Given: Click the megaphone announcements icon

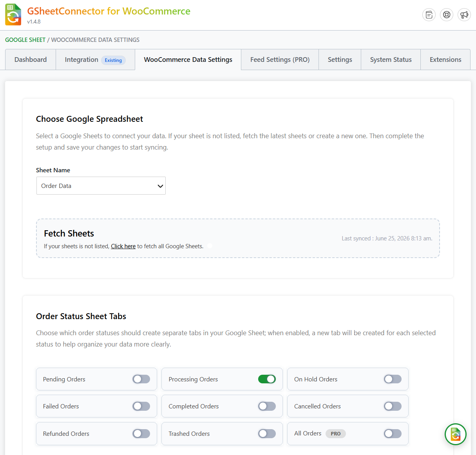Looking at the screenshot, I should coord(464,15).
